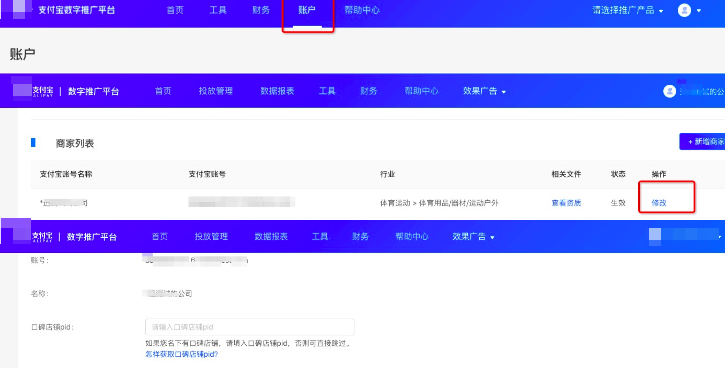Open 财务 in the bar above 商家列表
This screenshot has height=368, width=725.
369,91
